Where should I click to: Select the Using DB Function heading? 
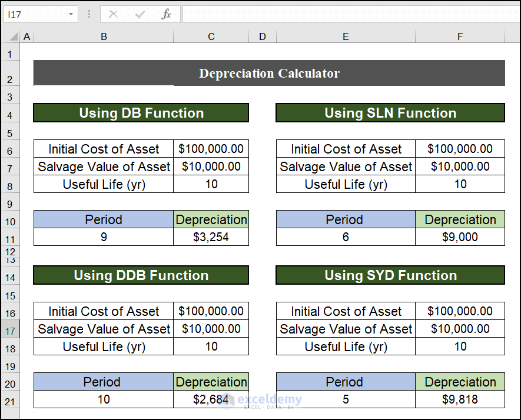[x=141, y=113]
